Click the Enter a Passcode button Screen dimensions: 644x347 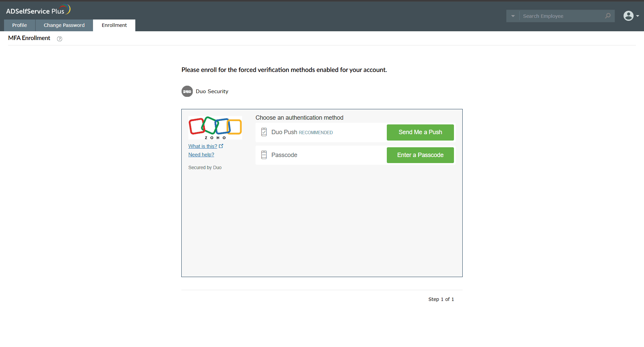tap(420, 155)
